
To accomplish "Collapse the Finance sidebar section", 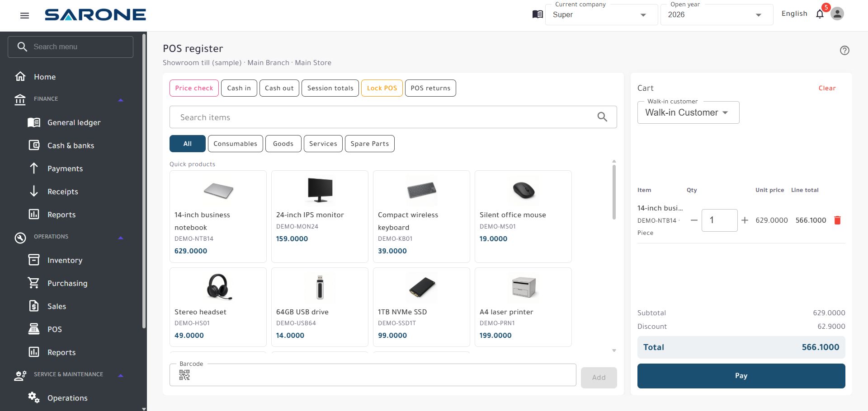I will 121,100.
